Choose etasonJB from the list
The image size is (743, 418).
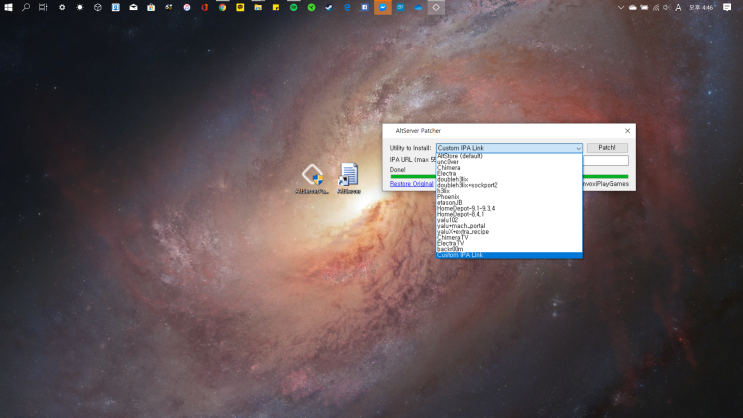coord(509,202)
